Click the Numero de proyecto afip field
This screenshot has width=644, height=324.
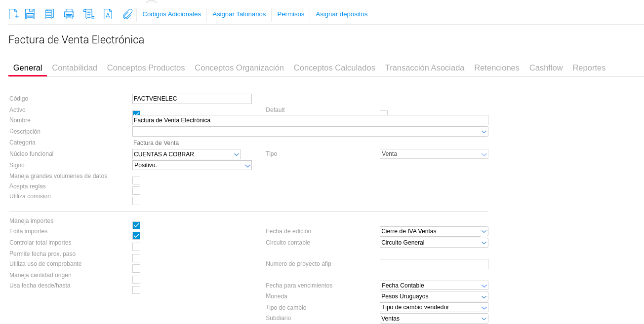coord(434,264)
